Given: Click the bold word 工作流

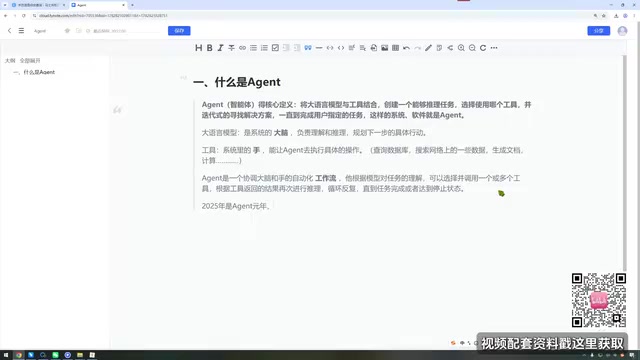Looking at the screenshot, I should point(325,178).
